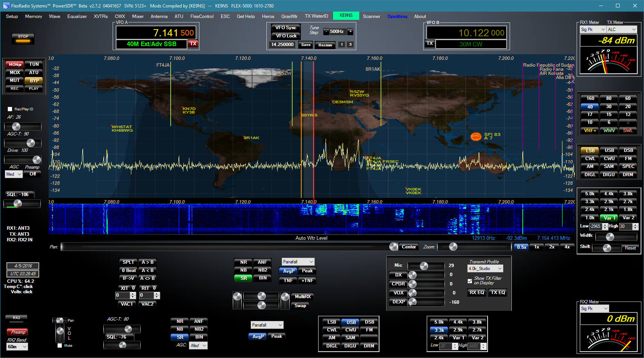
Task: Uncheck Show TX Filter on Display
Action: [470, 281]
